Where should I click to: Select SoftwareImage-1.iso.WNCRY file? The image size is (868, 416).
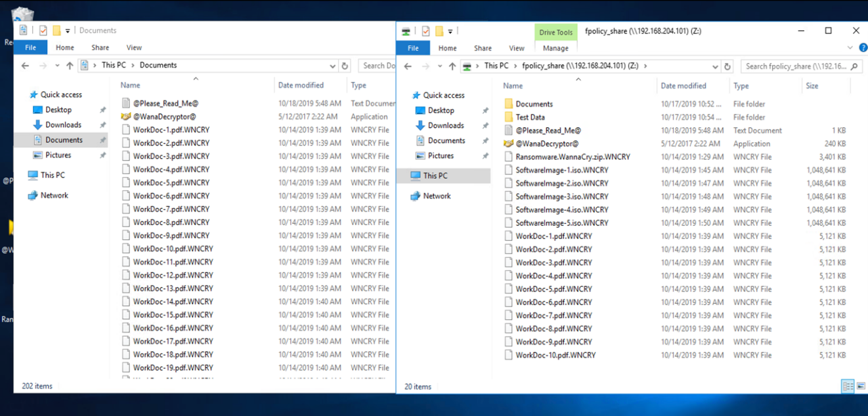(562, 170)
